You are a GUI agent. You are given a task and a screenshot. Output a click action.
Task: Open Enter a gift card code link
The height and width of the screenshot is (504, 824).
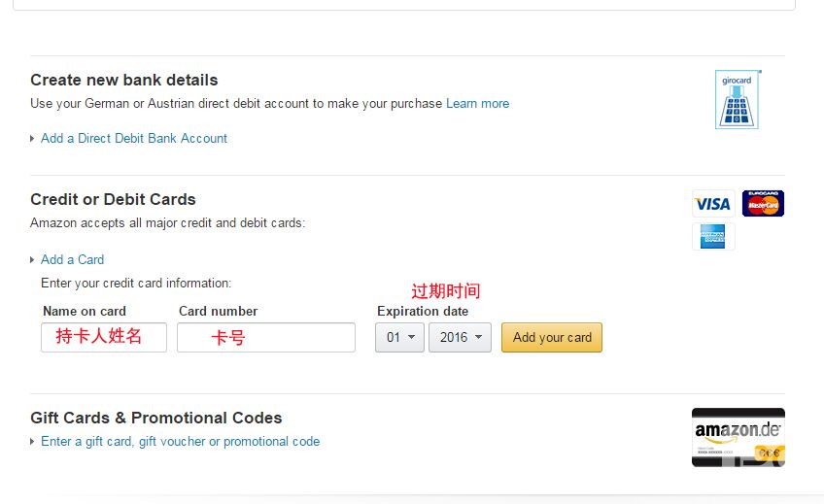(x=180, y=441)
